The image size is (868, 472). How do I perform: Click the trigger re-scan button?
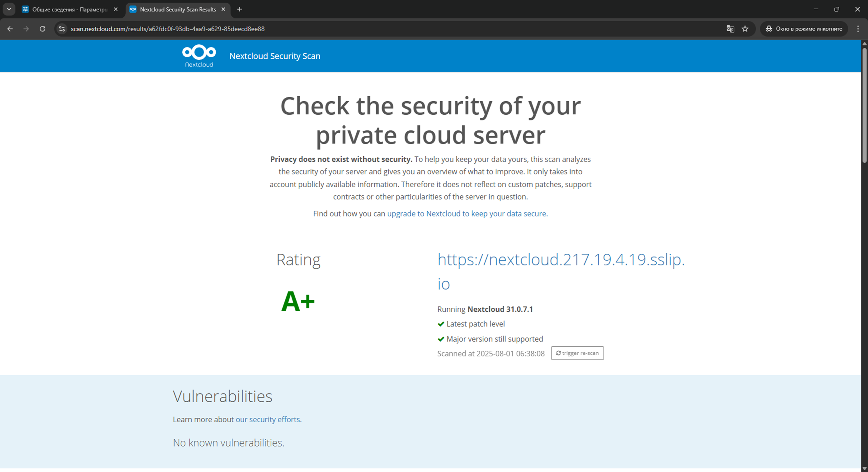click(577, 353)
